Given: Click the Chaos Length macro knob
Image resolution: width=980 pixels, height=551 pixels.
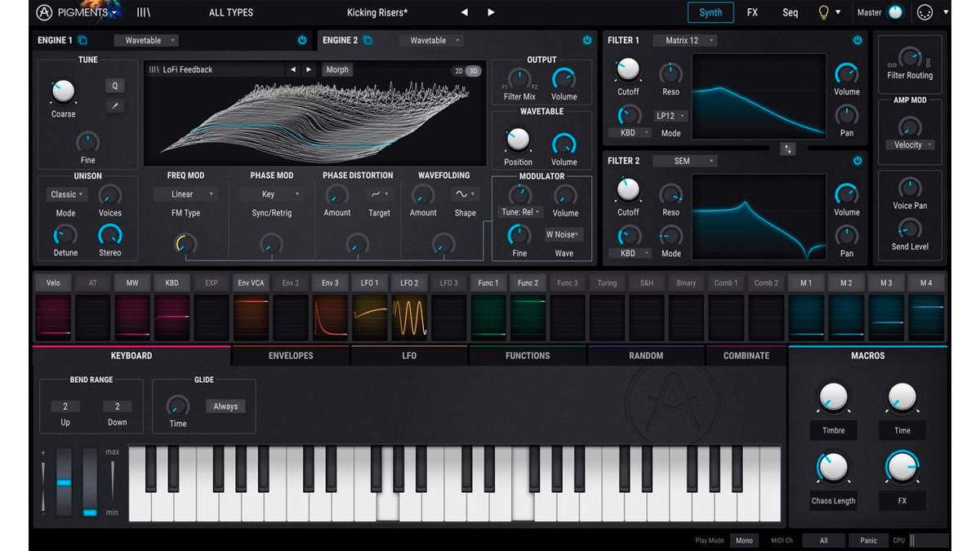Looking at the screenshot, I should [x=832, y=468].
